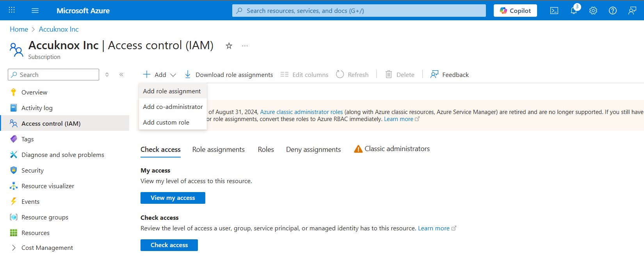Click the blue Check access button
Viewport: 644px width, 260px height.
point(169,245)
